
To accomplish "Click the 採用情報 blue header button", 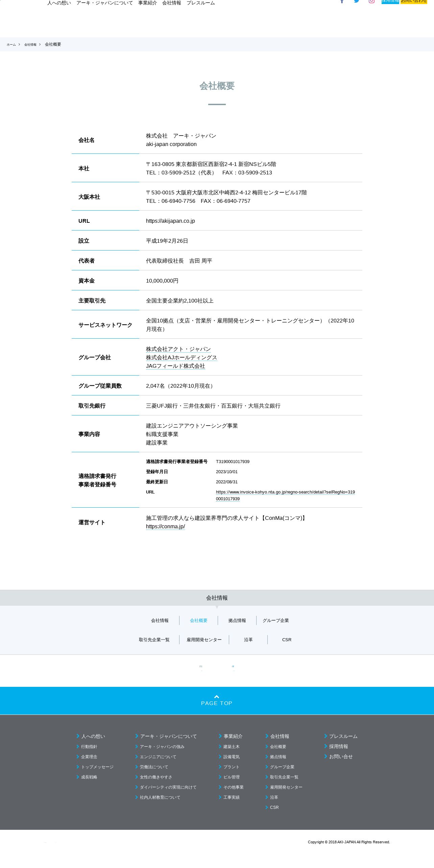I will pyautogui.click(x=390, y=2).
